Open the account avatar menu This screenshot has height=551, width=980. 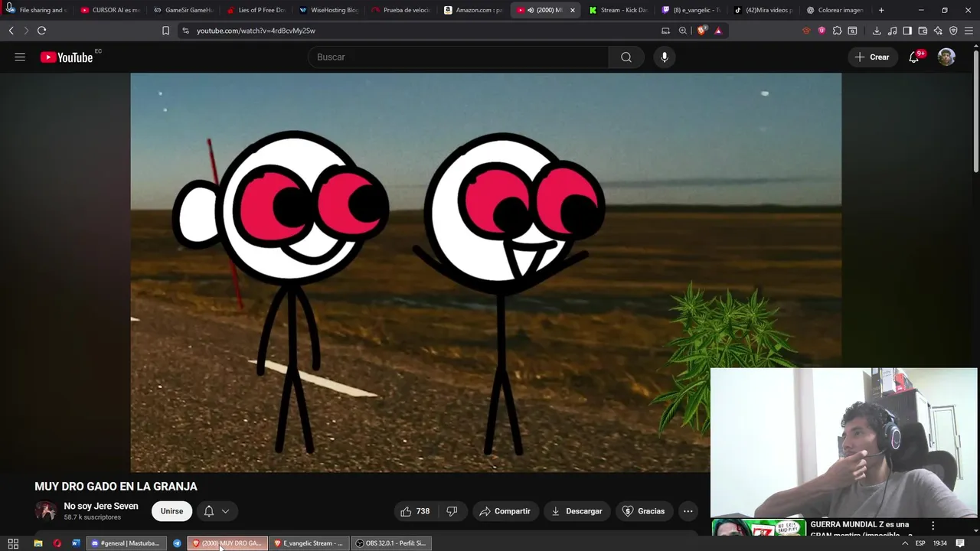click(946, 57)
